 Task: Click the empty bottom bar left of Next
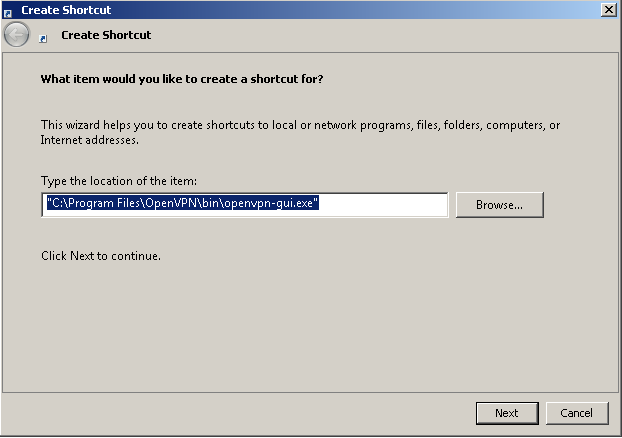[238, 413]
